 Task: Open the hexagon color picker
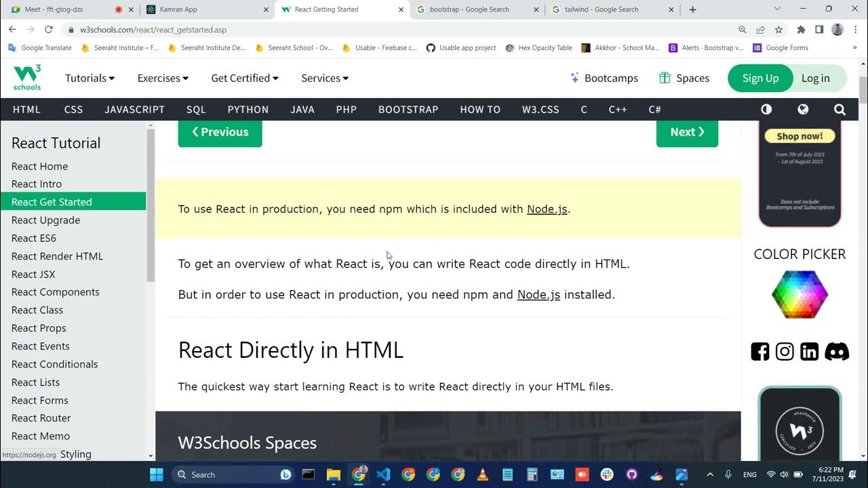[800, 294]
